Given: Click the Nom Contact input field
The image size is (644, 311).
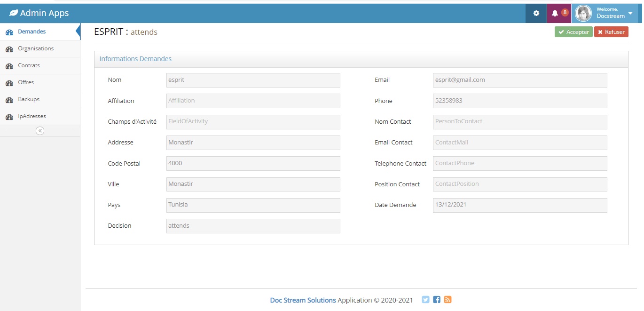Looking at the screenshot, I should click(520, 121).
